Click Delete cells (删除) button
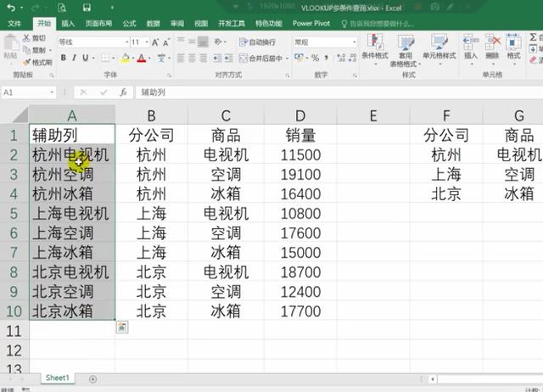 [x=492, y=48]
